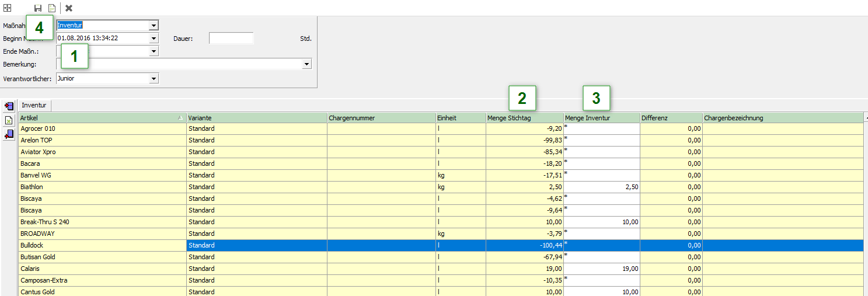
Task: Click the document icon next to save
Action: [52, 8]
